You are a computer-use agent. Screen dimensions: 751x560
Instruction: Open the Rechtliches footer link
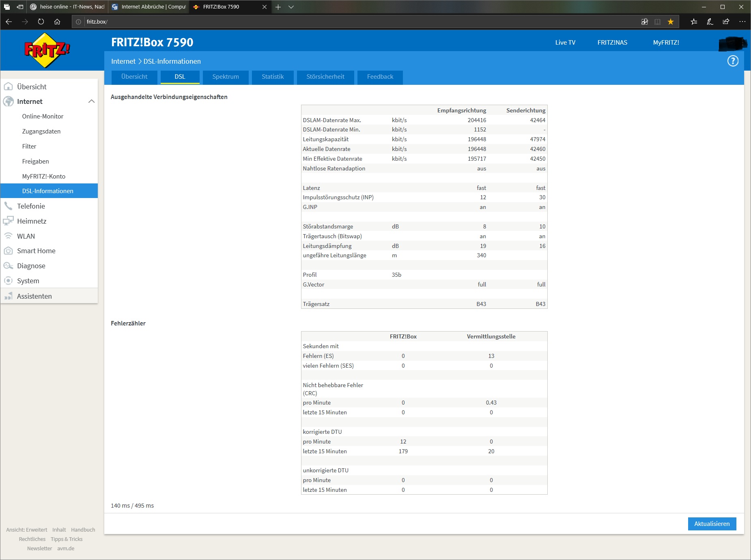point(32,539)
